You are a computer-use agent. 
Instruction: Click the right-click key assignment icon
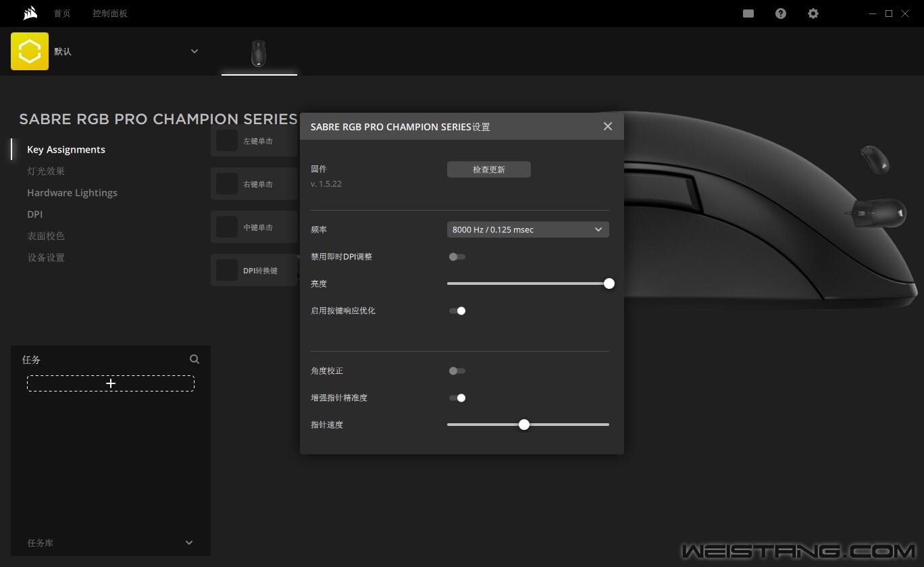pos(227,184)
